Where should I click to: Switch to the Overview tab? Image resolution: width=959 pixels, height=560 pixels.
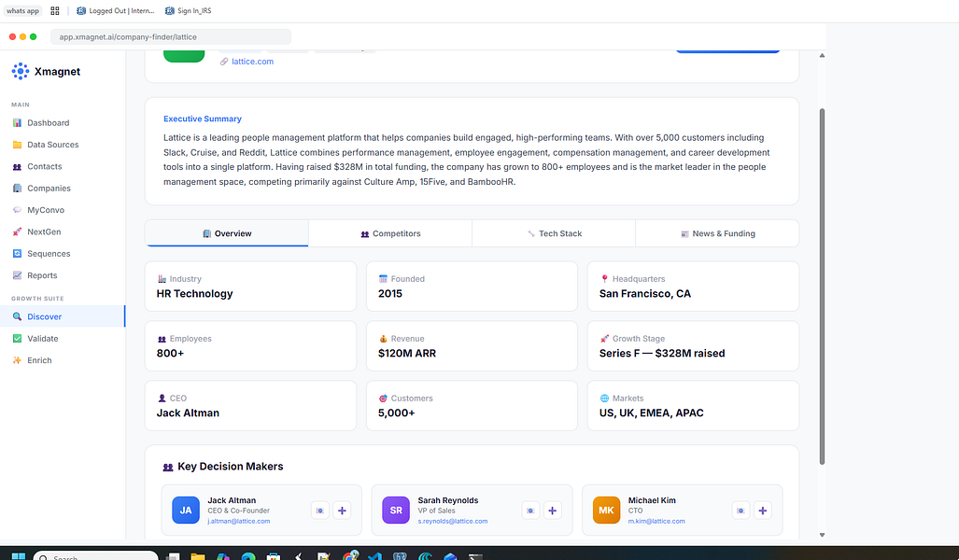tap(227, 233)
